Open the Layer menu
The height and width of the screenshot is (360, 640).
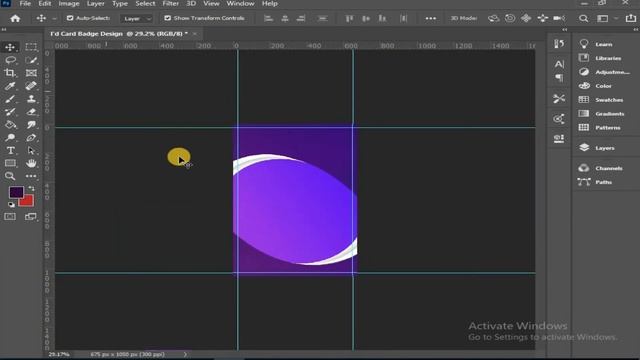pos(96,4)
